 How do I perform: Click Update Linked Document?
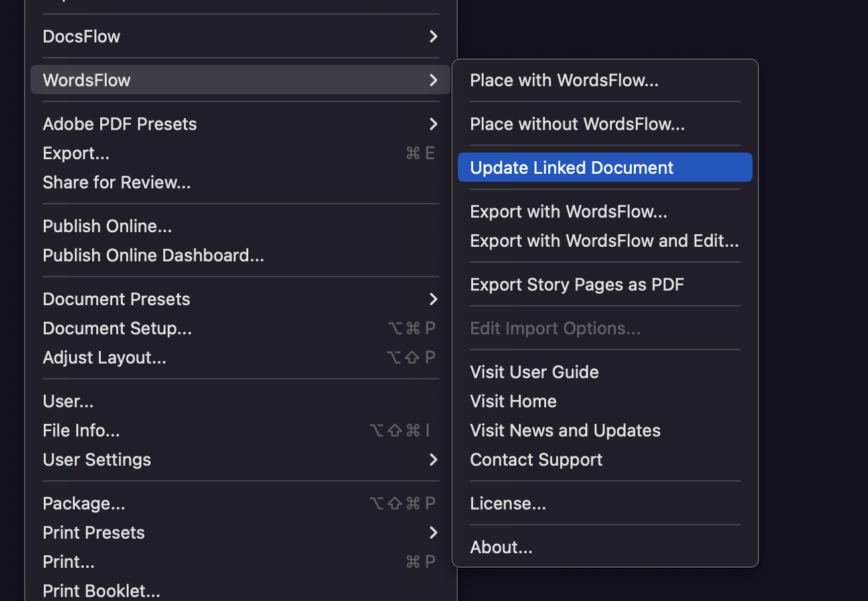pyautogui.click(x=605, y=167)
